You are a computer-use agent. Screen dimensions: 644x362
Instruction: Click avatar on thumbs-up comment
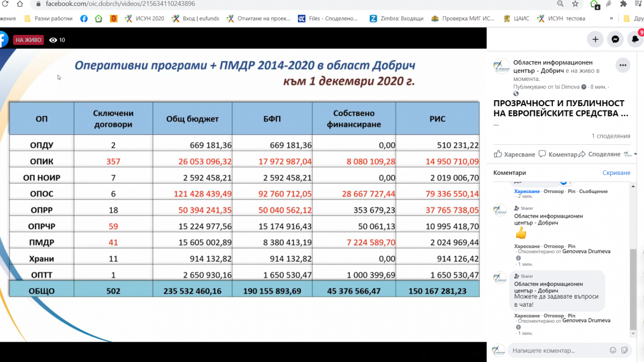500,210
